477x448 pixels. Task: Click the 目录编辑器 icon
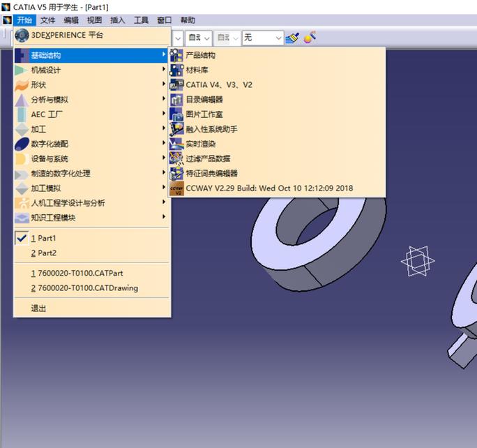176,99
